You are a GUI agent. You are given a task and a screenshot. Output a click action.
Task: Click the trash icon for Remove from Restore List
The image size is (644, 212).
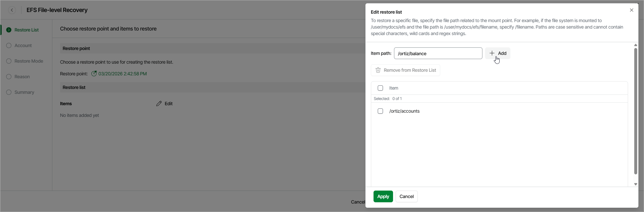point(378,70)
